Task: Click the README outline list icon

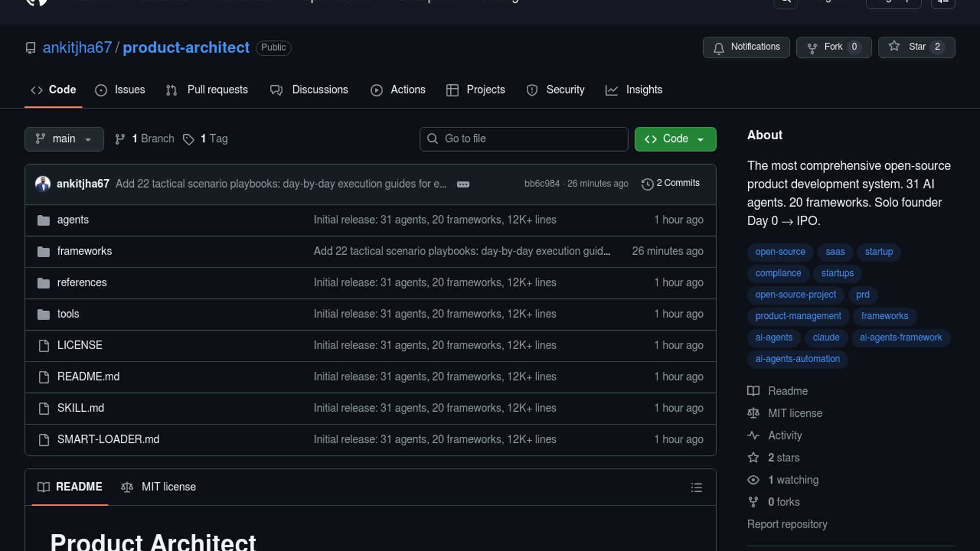Action: tap(696, 487)
